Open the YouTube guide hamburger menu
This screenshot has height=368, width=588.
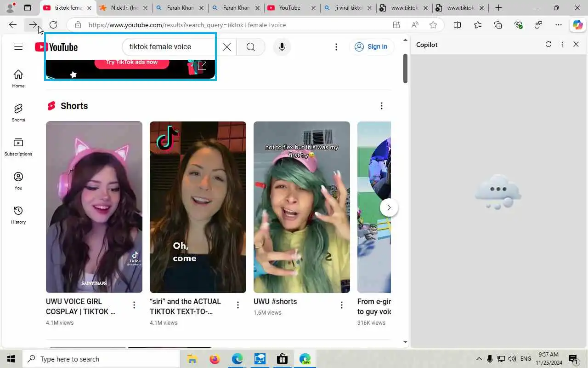click(18, 46)
